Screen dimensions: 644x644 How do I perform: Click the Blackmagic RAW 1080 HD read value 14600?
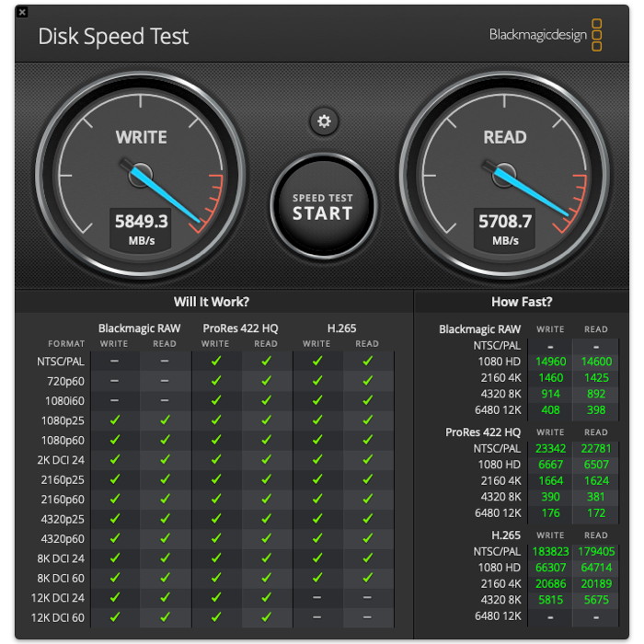pyautogui.click(x=596, y=362)
